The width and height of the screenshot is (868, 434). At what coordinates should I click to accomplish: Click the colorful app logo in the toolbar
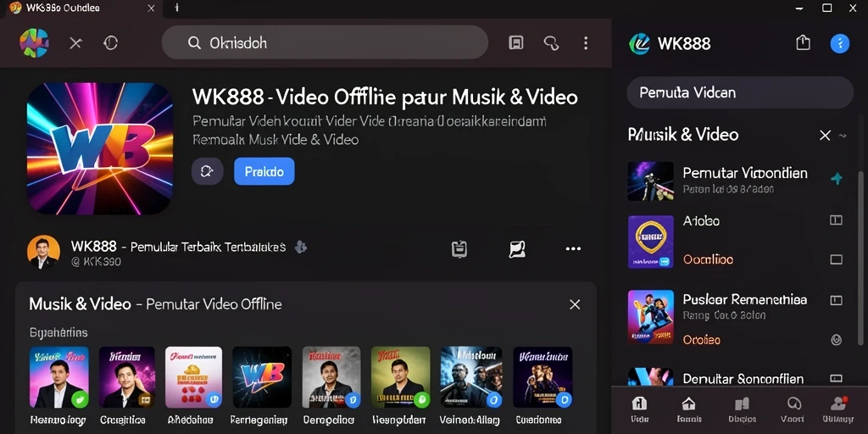click(x=34, y=43)
